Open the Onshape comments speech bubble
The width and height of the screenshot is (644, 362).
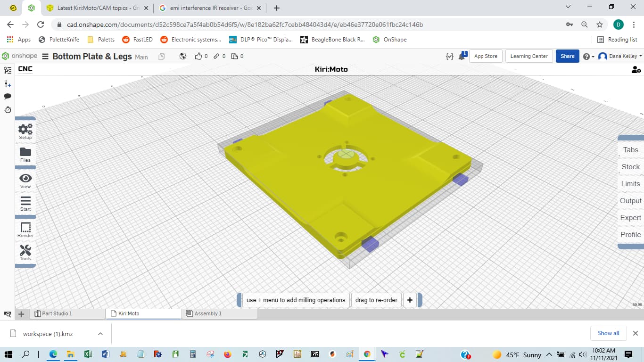click(x=8, y=96)
